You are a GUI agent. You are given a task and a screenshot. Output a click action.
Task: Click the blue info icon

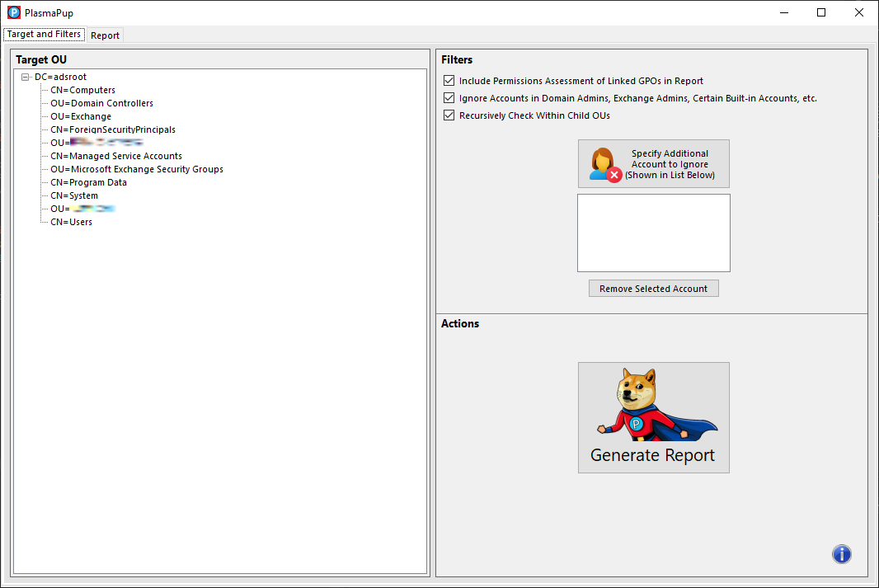[x=841, y=554]
